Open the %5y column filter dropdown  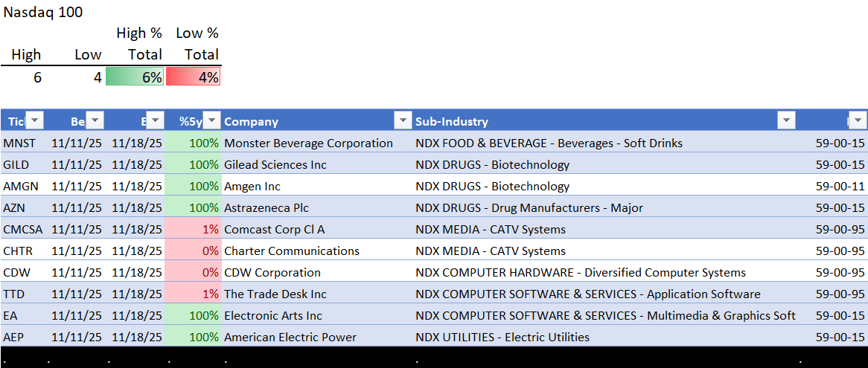tap(212, 121)
